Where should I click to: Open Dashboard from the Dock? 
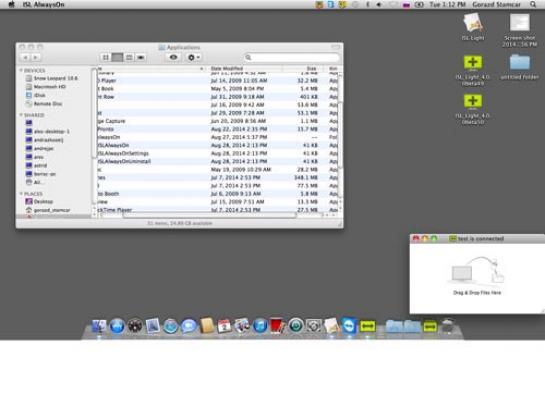[x=135, y=326]
